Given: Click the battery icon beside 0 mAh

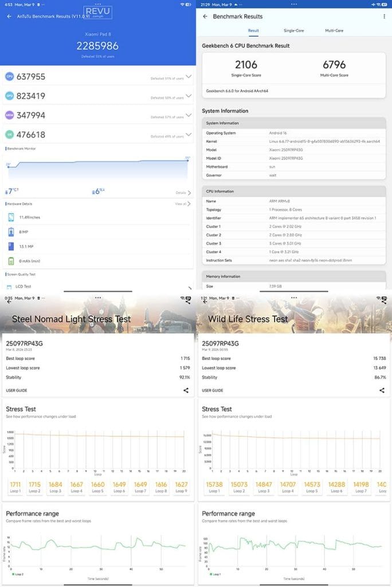Looking at the screenshot, I should [11, 261].
